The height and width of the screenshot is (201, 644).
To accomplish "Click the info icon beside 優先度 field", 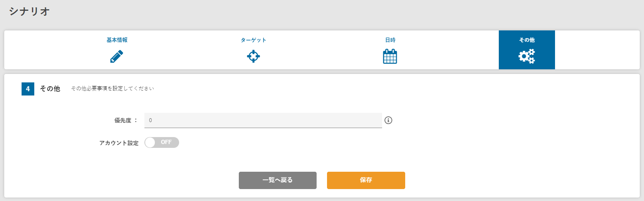I will click(388, 120).
